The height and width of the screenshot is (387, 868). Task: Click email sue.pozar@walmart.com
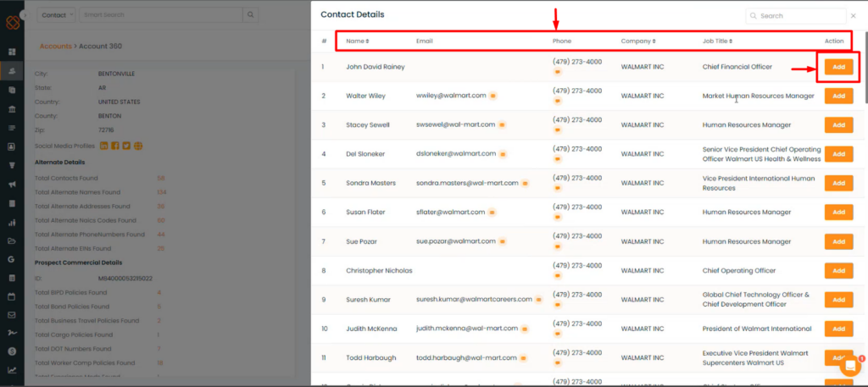coord(455,241)
